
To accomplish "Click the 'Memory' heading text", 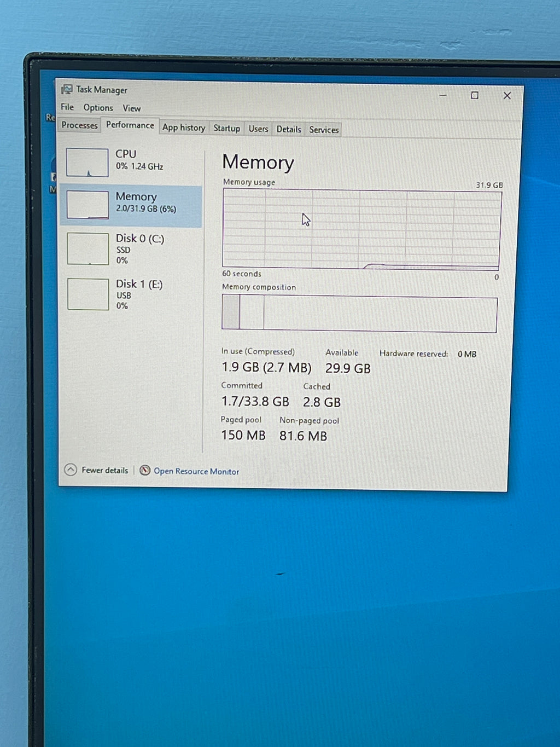I will [x=258, y=163].
